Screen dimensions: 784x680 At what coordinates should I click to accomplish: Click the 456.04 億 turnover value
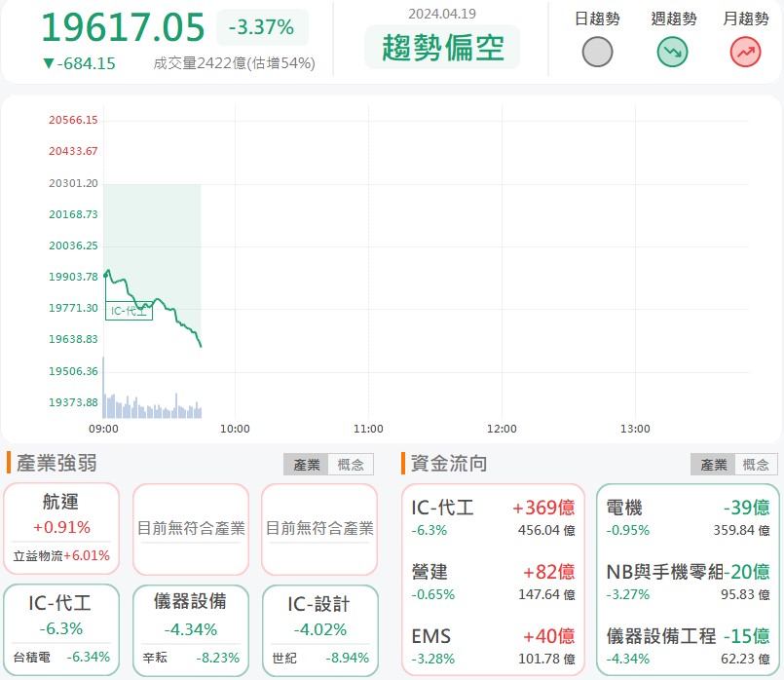(x=546, y=531)
